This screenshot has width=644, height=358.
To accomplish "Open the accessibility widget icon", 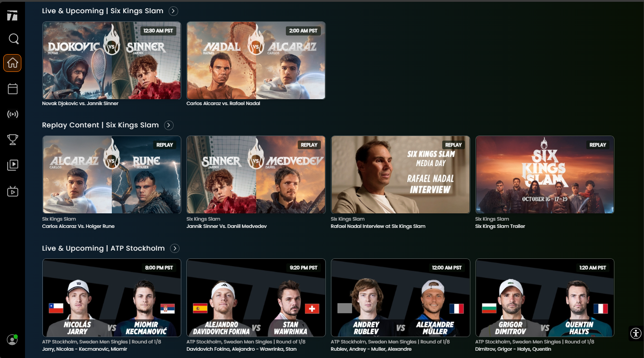I will pyautogui.click(x=635, y=333).
